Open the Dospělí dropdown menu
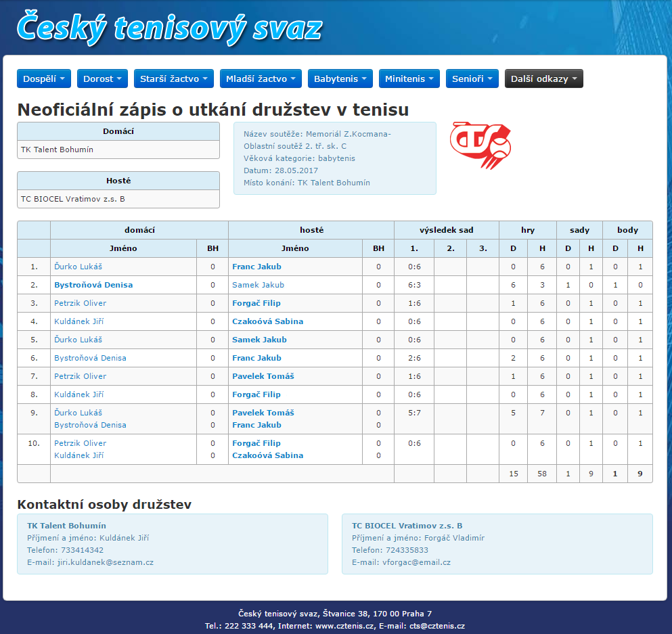Image resolution: width=672 pixels, height=634 pixels. [43, 78]
